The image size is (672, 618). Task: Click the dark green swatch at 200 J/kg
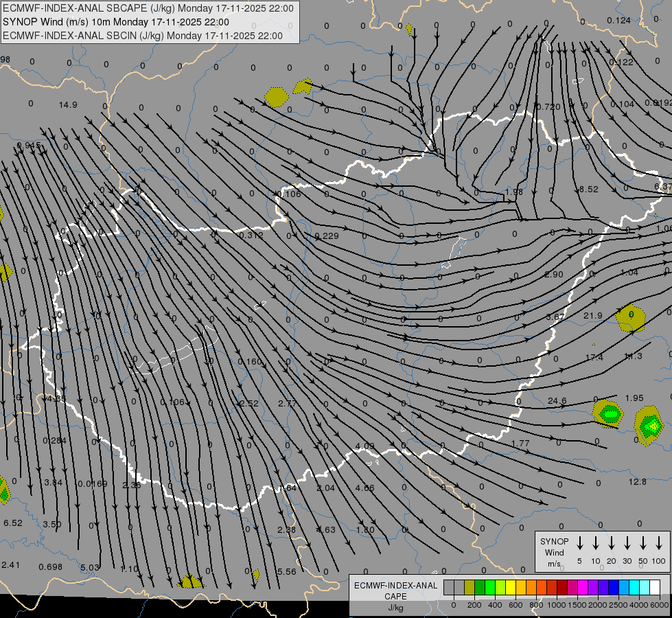click(x=480, y=588)
